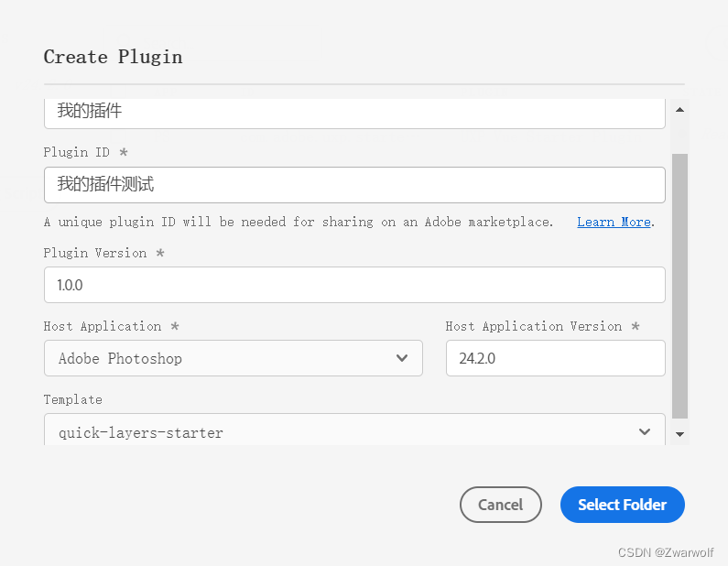Click the Select Folder button

(622, 505)
